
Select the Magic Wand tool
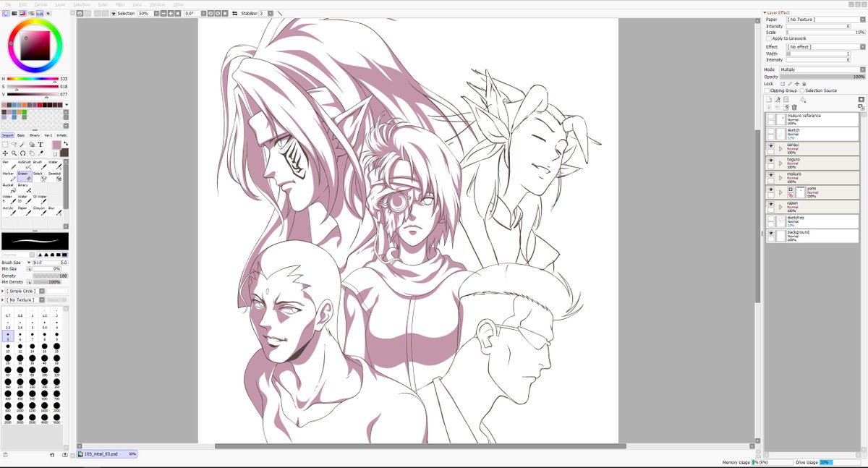point(22,144)
